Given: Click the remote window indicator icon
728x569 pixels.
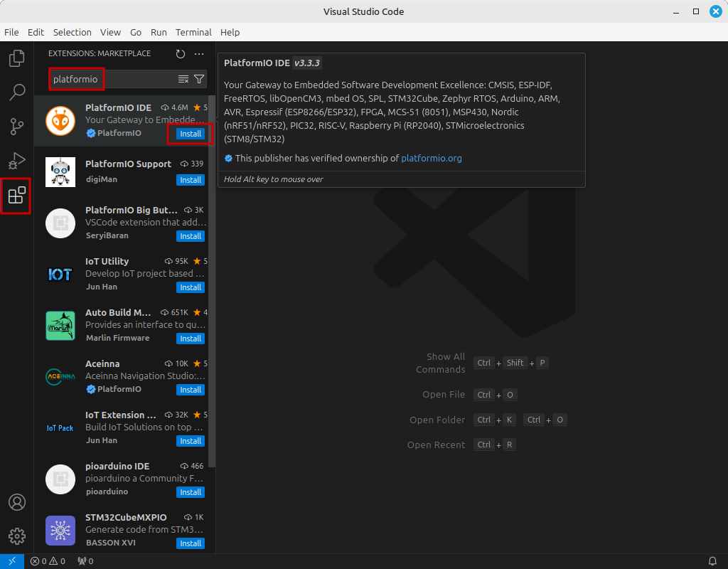Looking at the screenshot, I should tap(12, 561).
